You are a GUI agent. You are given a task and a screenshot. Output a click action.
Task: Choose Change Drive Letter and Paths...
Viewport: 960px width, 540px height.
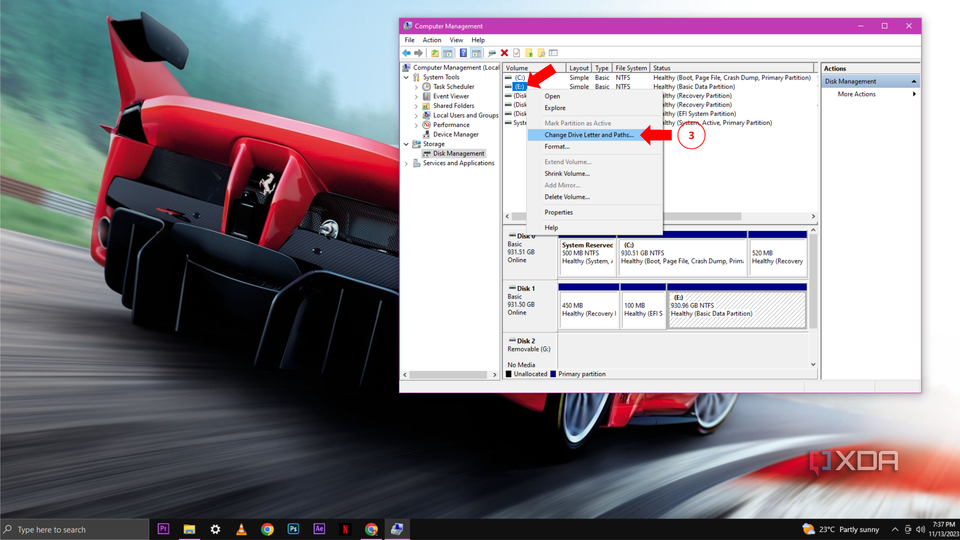point(594,135)
